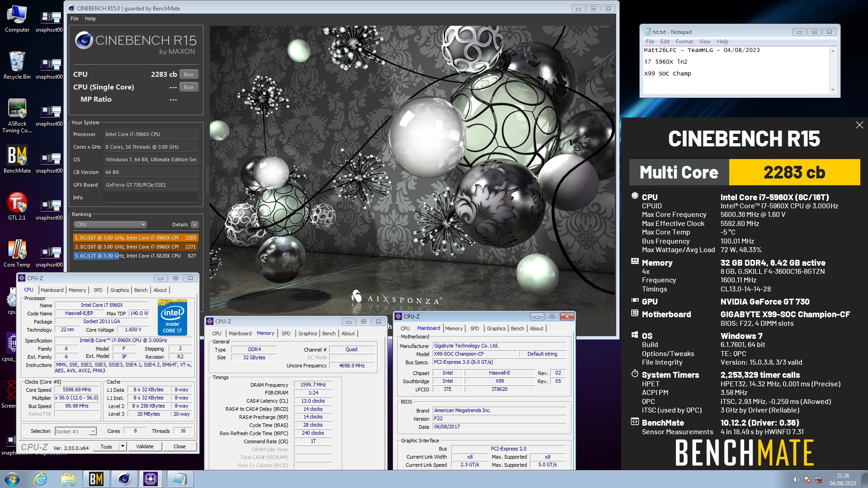Open the Computer desktop icon
This screenshot has width=868, height=488.
tap(17, 19)
